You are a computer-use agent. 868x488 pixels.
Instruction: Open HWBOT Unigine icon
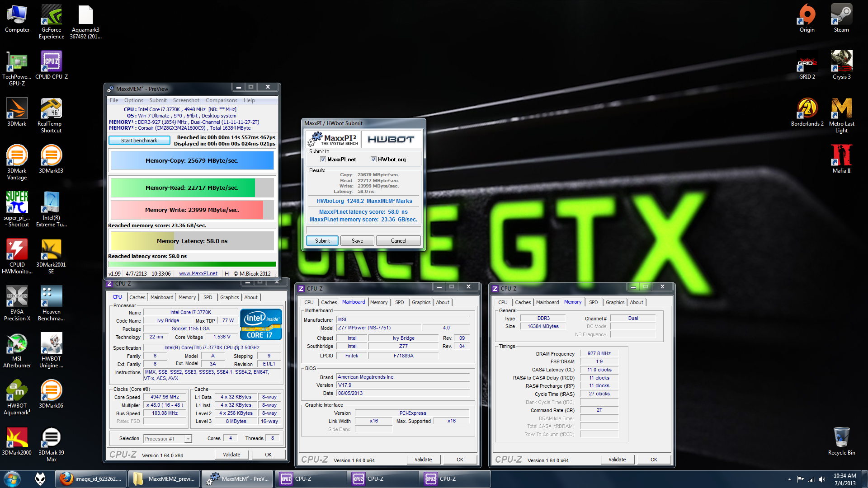pyautogui.click(x=52, y=350)
